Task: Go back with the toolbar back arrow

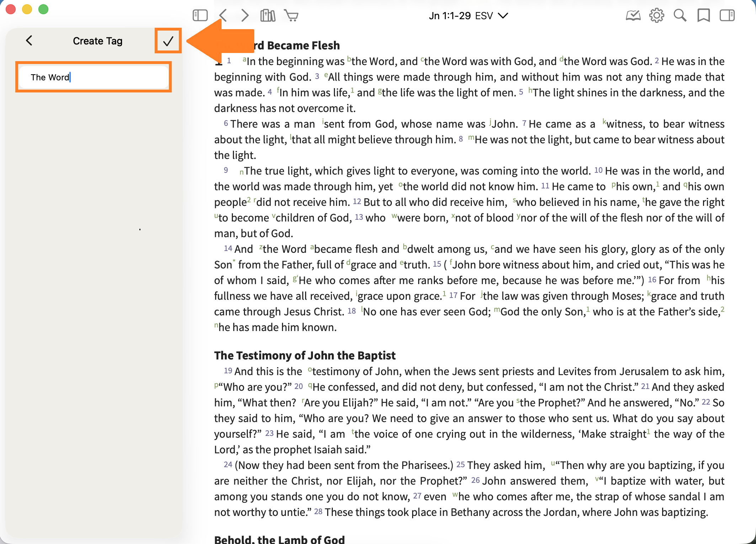Action: point(223,16)
